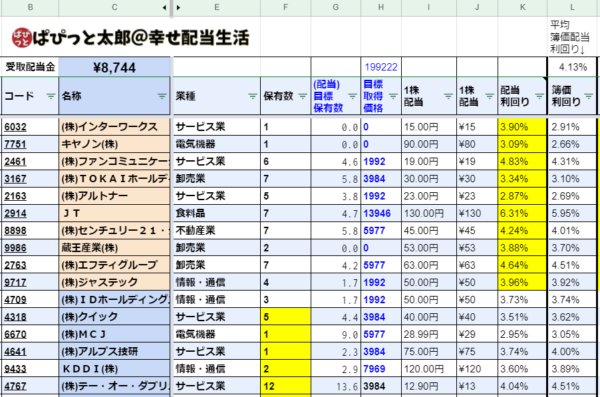Expand hidden column with right arrow
600x397 pixels.
point(178,7)
